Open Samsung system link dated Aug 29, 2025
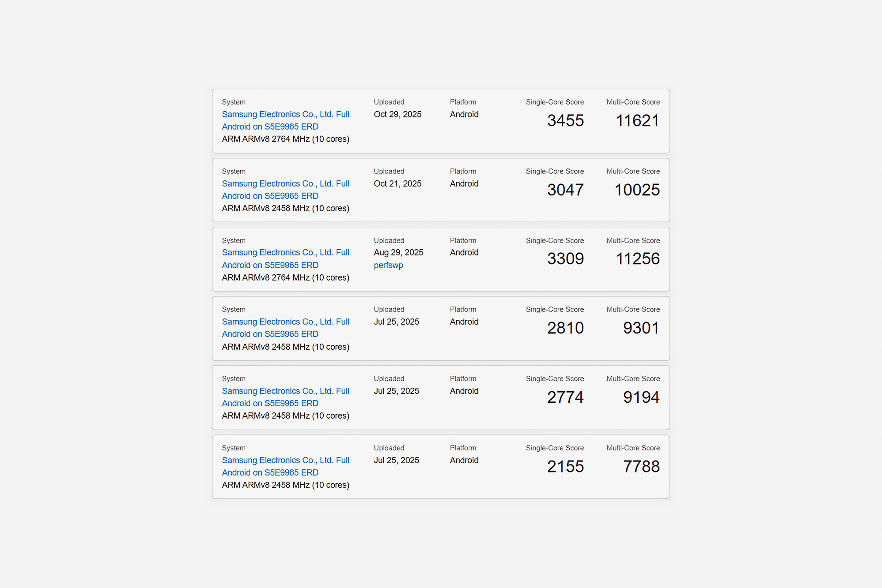882x588 pixels. tap(285, 259)
